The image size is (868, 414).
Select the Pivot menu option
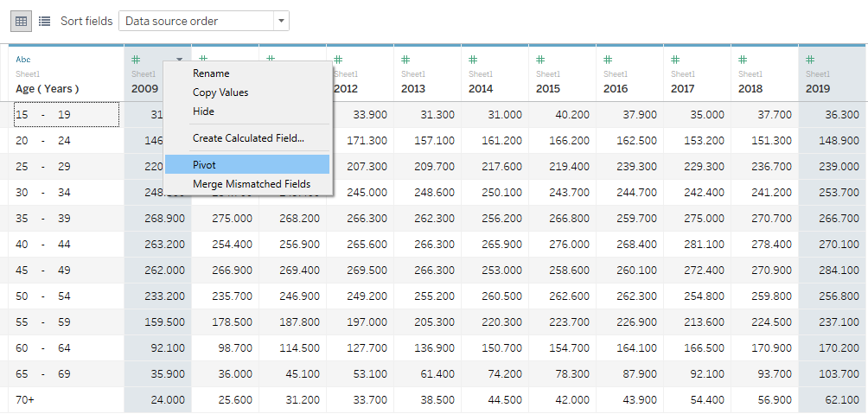point(204,165)
